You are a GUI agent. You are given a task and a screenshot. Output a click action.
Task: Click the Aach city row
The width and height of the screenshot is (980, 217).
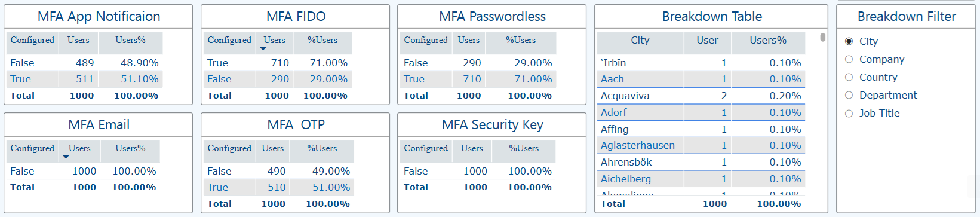(701, 79)
